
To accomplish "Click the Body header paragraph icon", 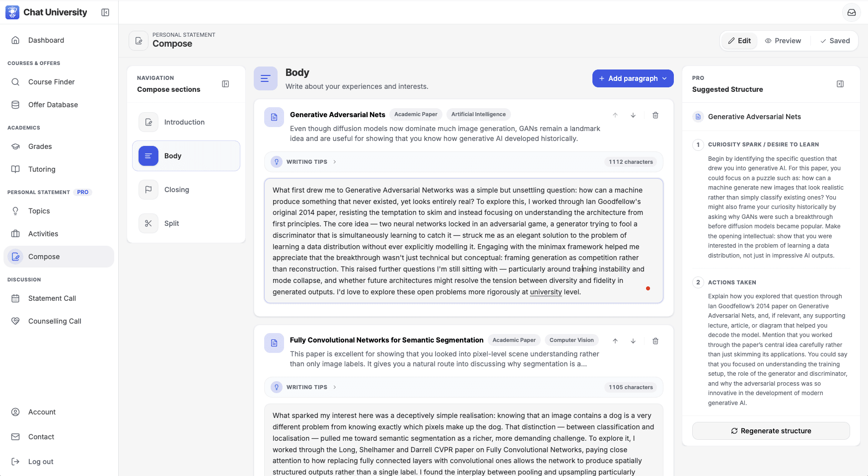I will click(x=266, y=78).
